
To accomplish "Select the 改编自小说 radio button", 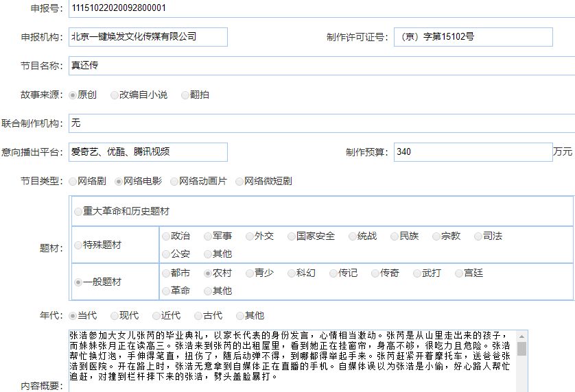I will [x=115, y=95].
